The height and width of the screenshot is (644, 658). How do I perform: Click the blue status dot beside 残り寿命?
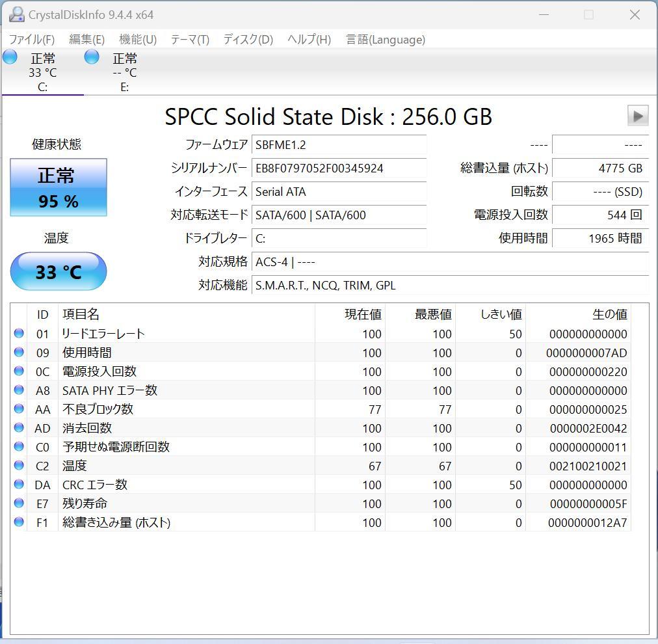(19, 503)
